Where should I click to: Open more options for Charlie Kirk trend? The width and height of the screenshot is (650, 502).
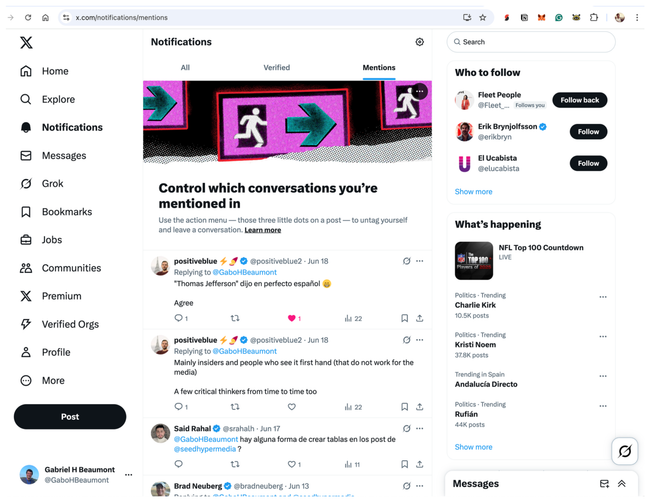tap(603, 297)
